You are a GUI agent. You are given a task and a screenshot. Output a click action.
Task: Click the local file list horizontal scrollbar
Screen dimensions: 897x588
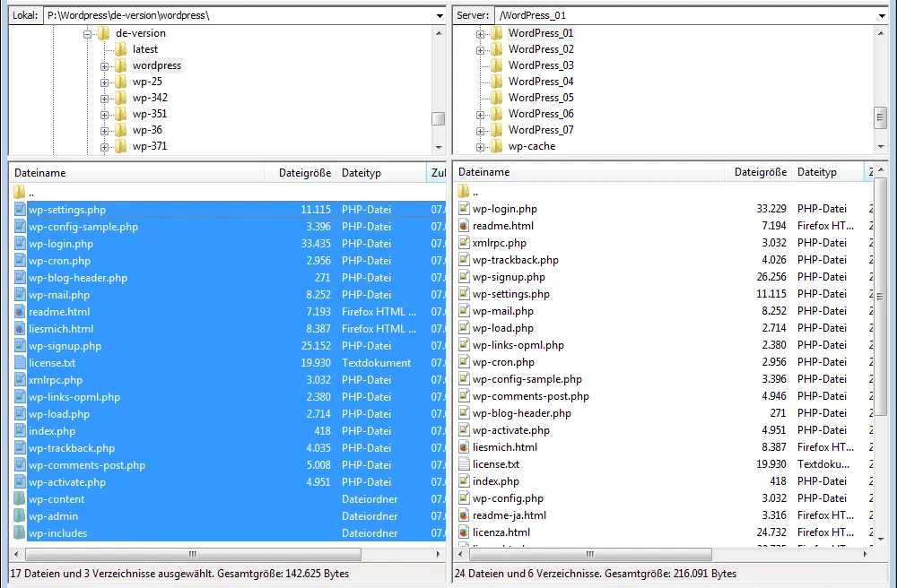click(x=194, y=554)
